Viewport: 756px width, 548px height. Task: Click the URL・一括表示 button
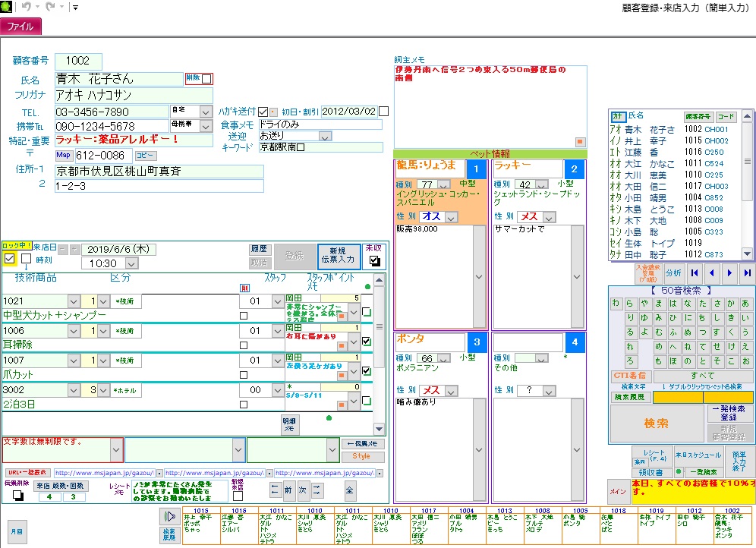pyautogui.click(x=28, y=473)
